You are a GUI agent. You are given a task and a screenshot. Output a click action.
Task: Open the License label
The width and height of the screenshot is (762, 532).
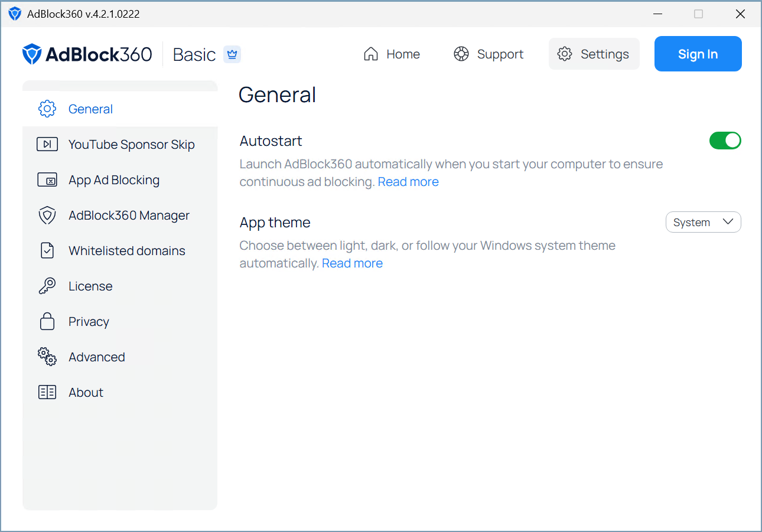90,286
